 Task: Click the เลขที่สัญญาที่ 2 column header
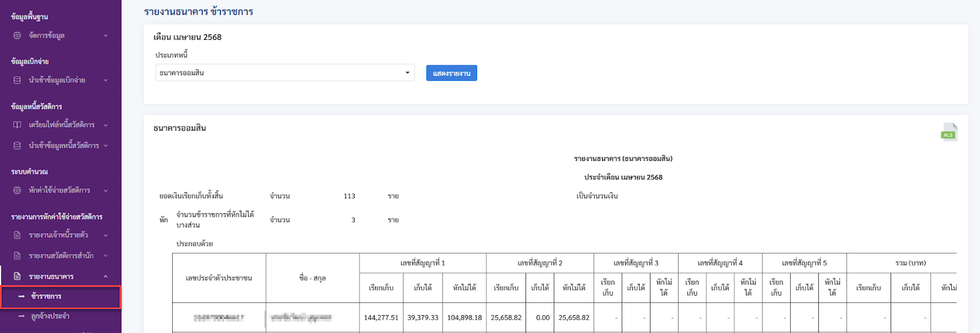pos(540,263)
